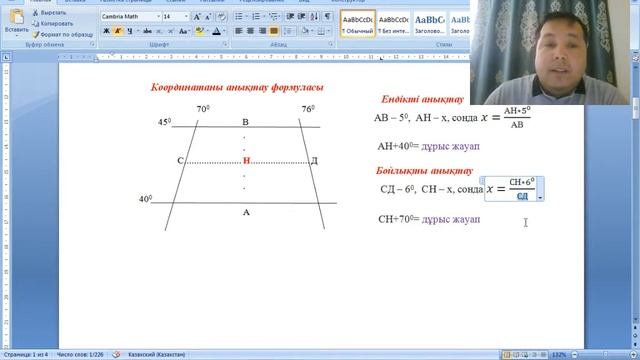Click the Paste (Вставить) clipboard icon
This screenshot has width=640, height=360.
[x=17, y=17]
